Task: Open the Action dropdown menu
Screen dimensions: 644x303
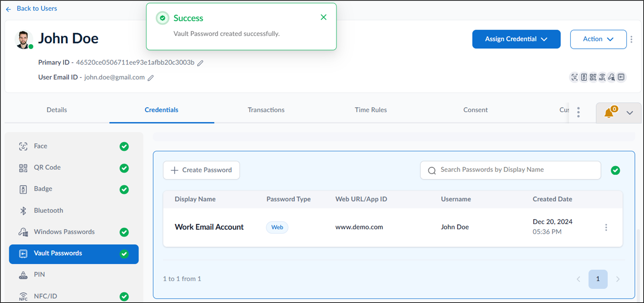Action: pyautogui.click(x=598, y=39)
